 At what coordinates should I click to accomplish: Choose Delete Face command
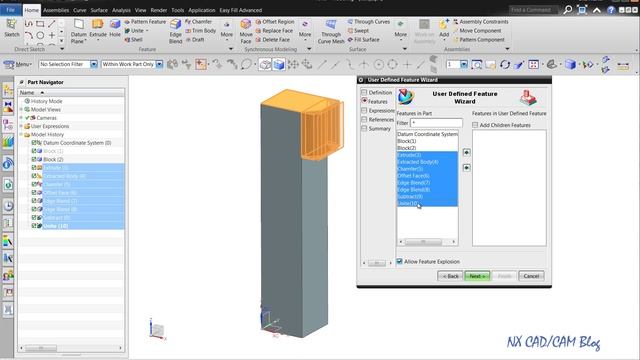tap(273, 40)
